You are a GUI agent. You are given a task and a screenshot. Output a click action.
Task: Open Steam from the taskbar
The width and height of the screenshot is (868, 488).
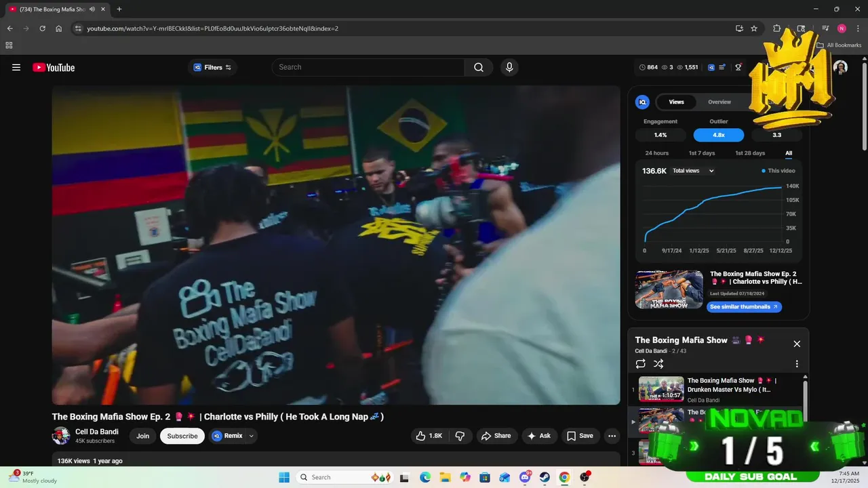pos(545,477)
